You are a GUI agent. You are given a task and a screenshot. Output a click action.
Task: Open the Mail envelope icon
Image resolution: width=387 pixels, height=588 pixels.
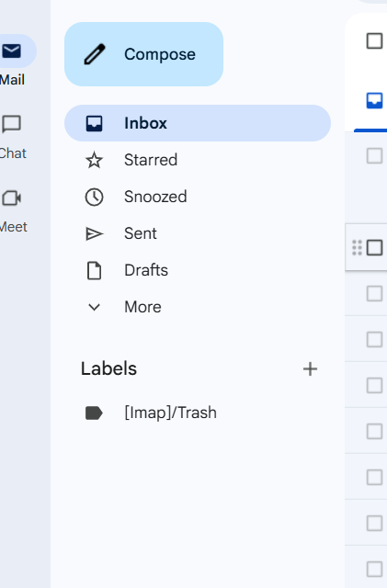click(11, 51)
